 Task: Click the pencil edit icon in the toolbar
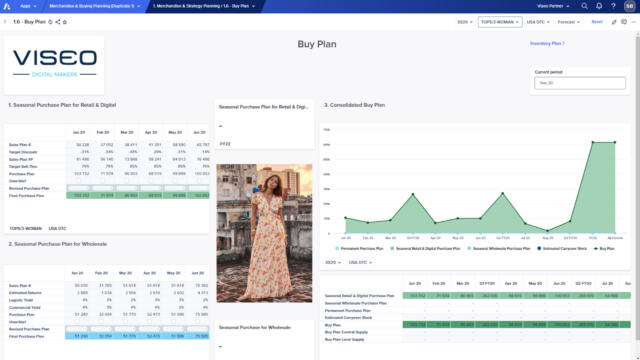pos(614,22)
